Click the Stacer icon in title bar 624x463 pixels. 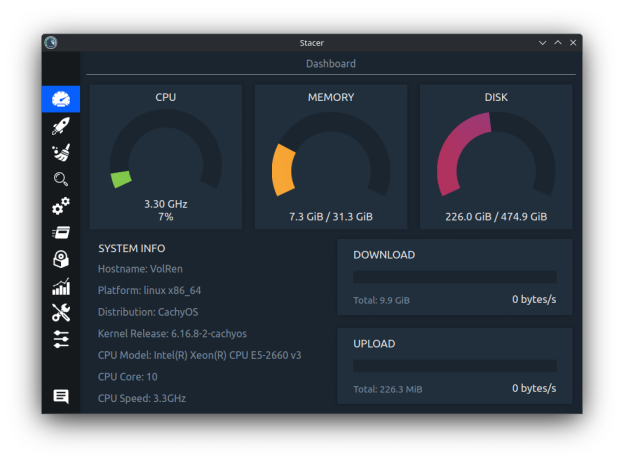coord(51,42)
